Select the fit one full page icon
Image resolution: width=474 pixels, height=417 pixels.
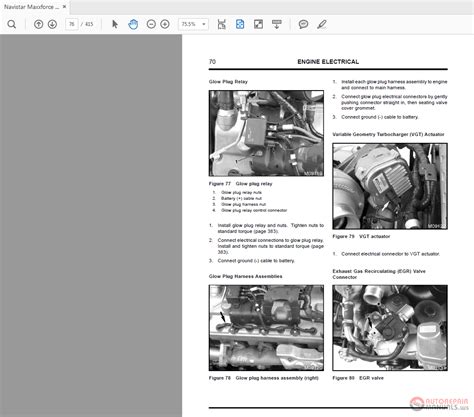pos(240,24)
